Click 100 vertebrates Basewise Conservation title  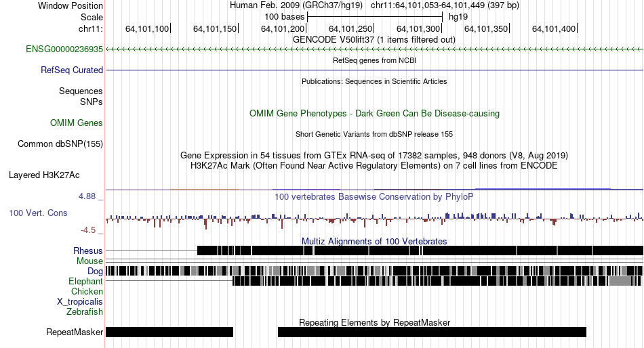[x=374, y=196]
